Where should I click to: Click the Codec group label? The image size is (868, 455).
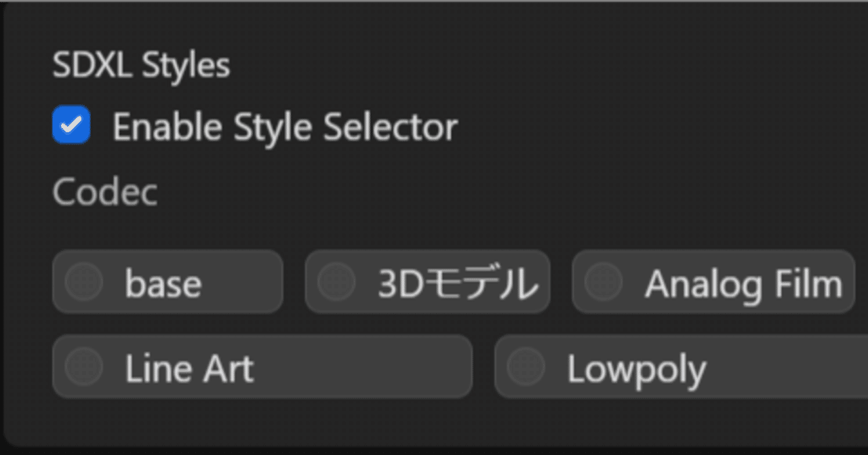pyautogui.click(x=105, y=192)
